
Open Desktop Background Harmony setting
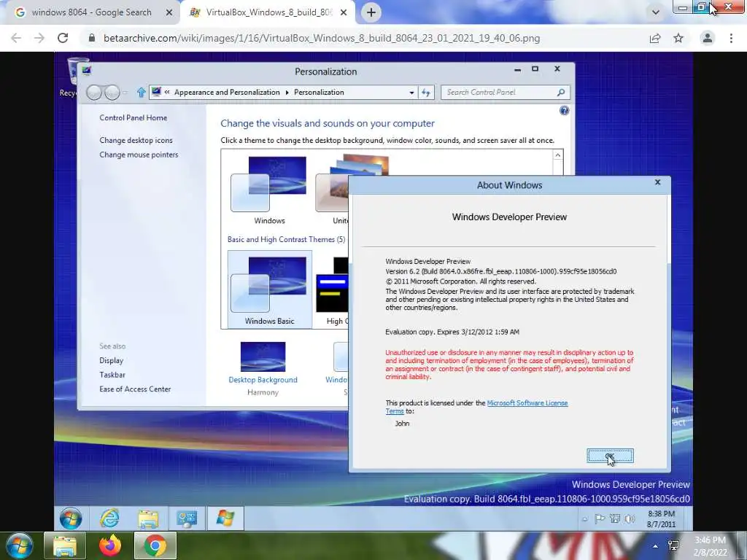(x=263, y=368)
